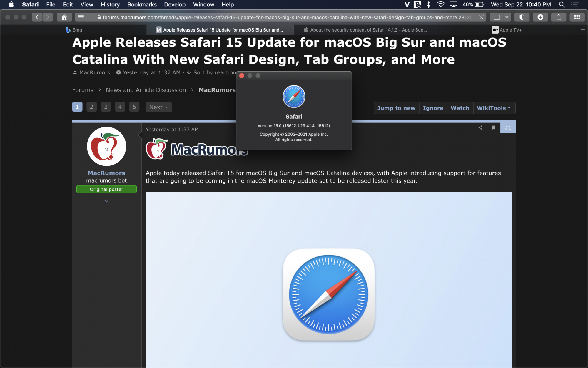Click the Home toolbar icon
This screenshot has width=588, height=368.
pos(64,17)
